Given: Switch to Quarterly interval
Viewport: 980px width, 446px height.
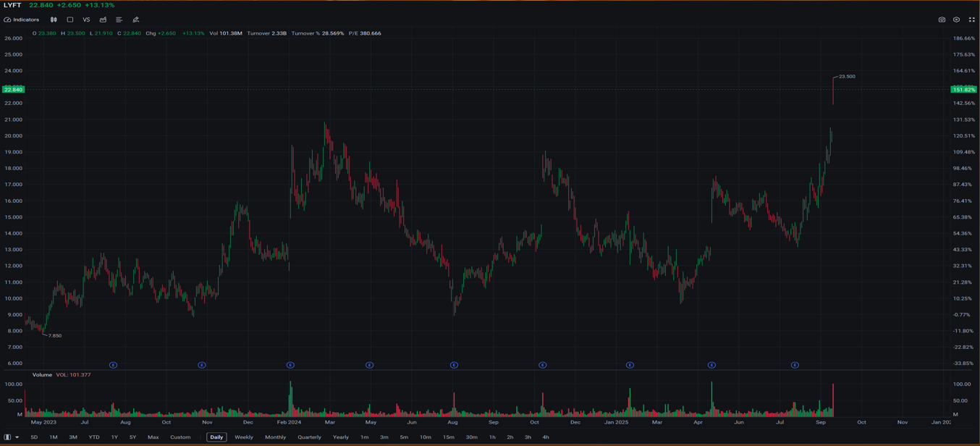Looking at the screenshot, I should pos(309,437).
